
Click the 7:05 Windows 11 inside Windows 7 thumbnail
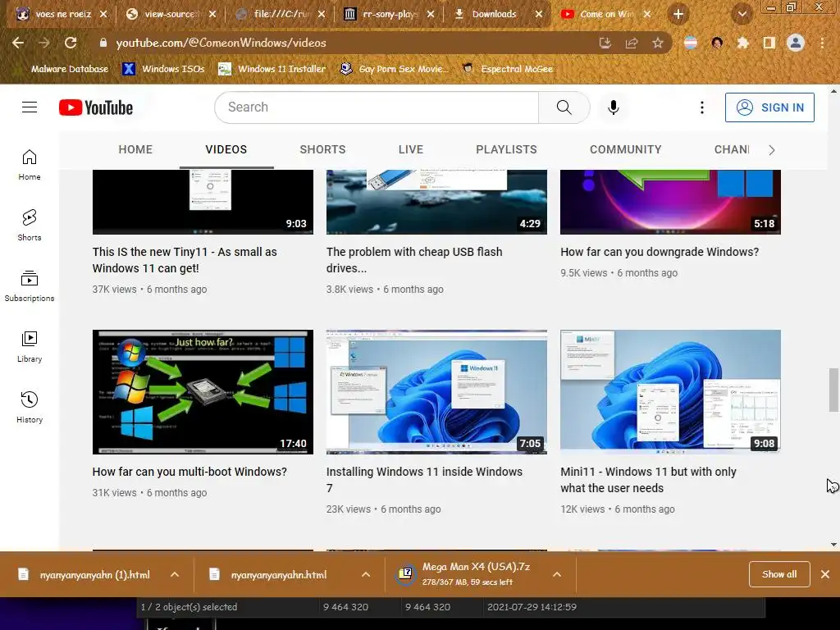[x=436, y=392]
